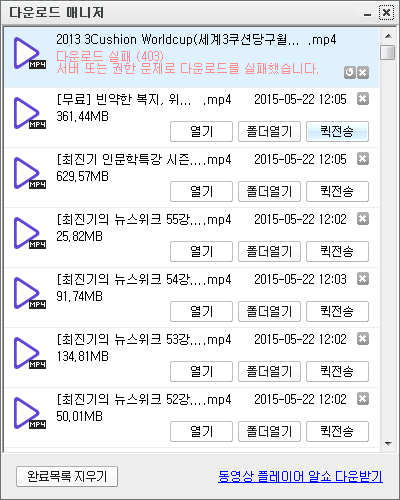Select the 2013 3Cushion Worldcup file name
The image size is (400, 500).
coord(196,39)
